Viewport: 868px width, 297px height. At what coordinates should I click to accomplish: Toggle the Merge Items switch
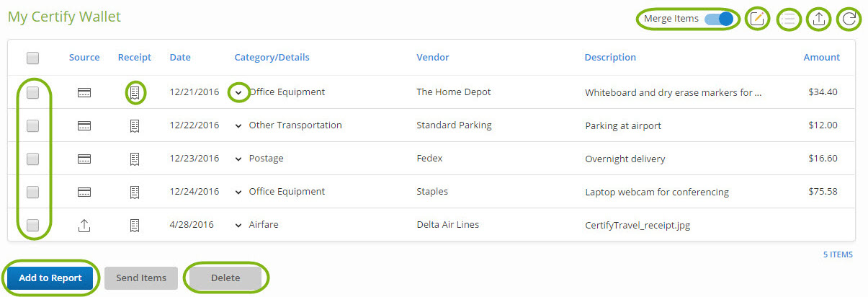pos(719,19)
